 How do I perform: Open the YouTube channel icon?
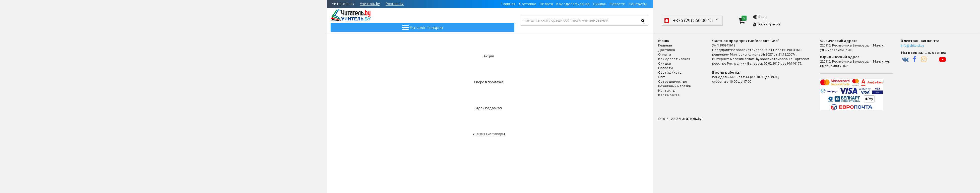coord(942,59)
